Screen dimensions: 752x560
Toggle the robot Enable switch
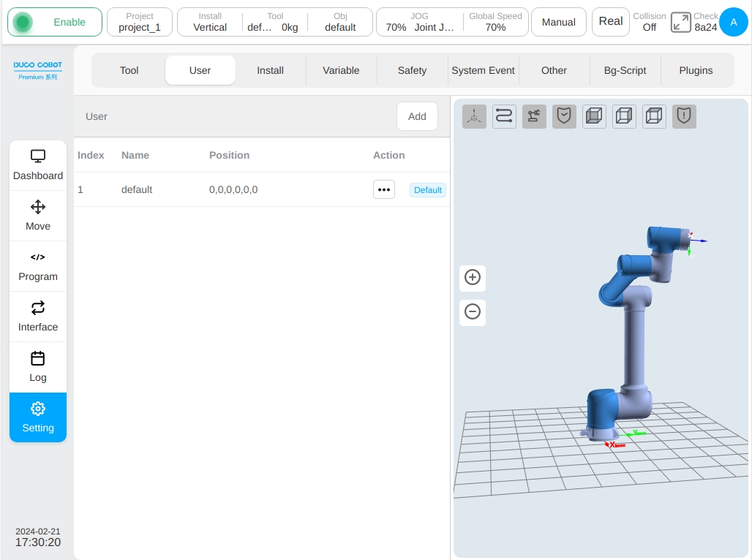pyautogui.click(x=55, y=22)
